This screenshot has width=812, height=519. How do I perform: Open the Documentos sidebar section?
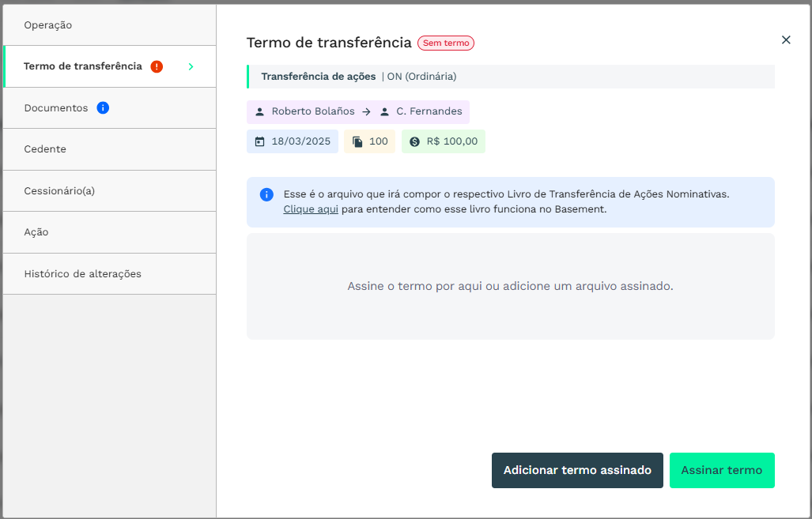[56, 108]
